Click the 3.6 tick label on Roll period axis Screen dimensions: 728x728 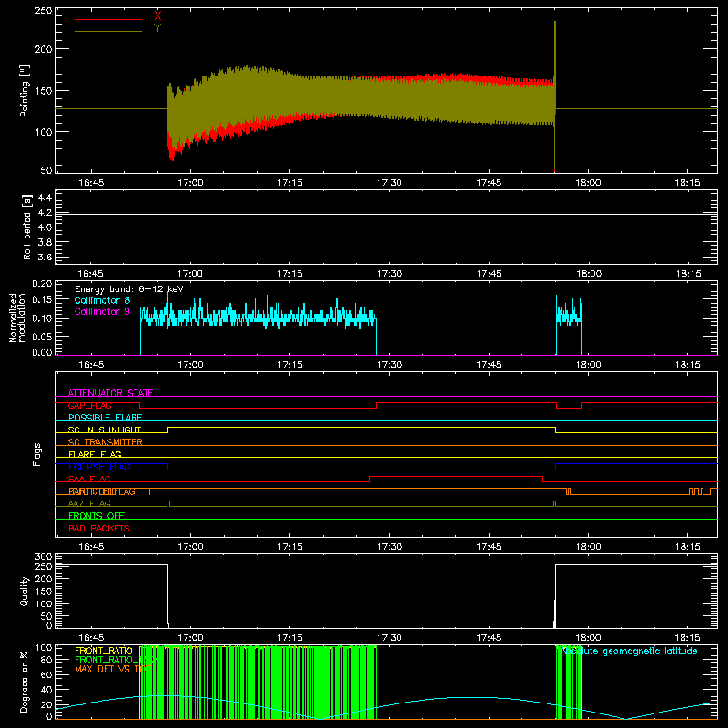45,258
